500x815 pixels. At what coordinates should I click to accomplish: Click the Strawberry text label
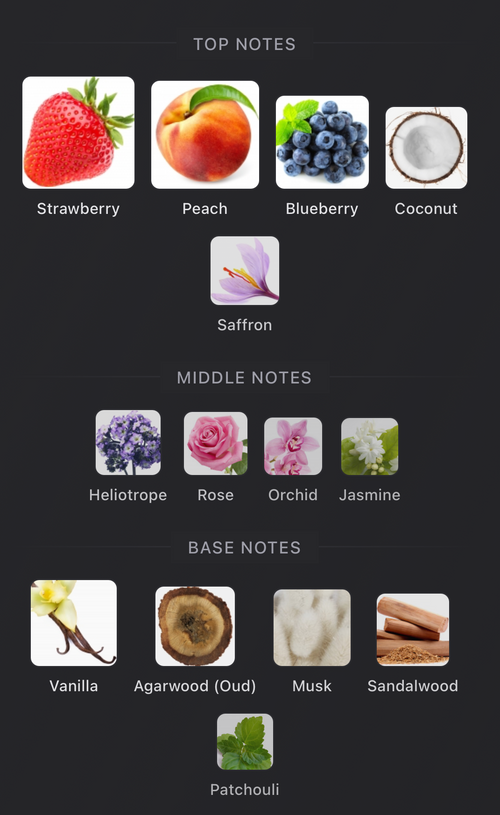click(78, 209)
